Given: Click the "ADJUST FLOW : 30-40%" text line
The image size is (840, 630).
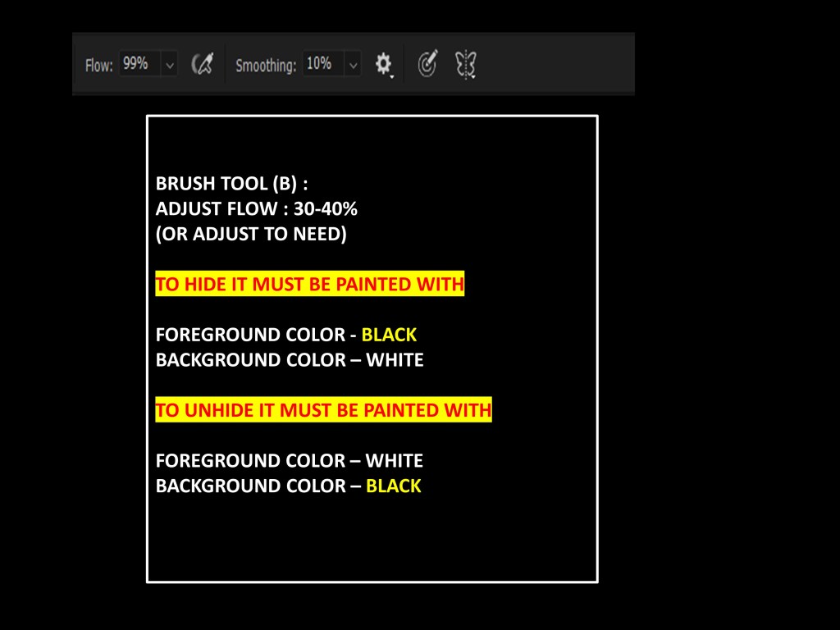Looking at the screenshot, I should pyautogui.click(x=256, y=209).
